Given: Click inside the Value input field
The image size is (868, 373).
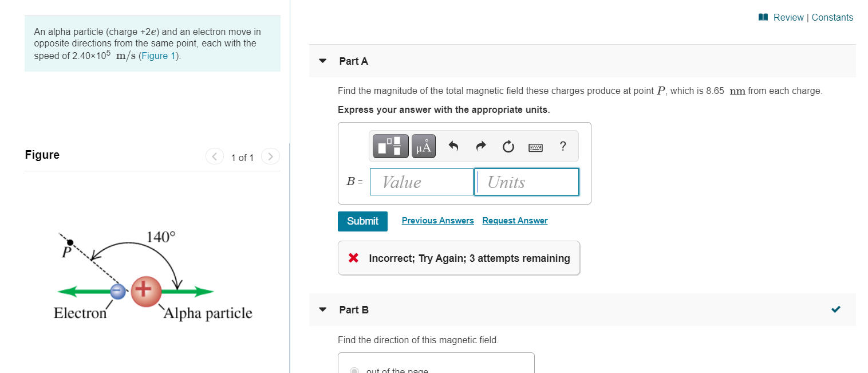Looking at the screenshot, I should [x=422, y=182].
